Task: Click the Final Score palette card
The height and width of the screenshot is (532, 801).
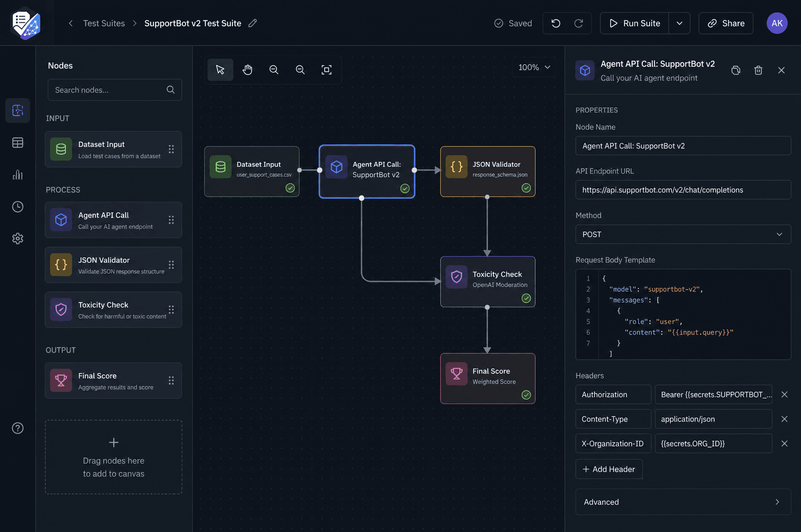Action: [x=113, y=381]
